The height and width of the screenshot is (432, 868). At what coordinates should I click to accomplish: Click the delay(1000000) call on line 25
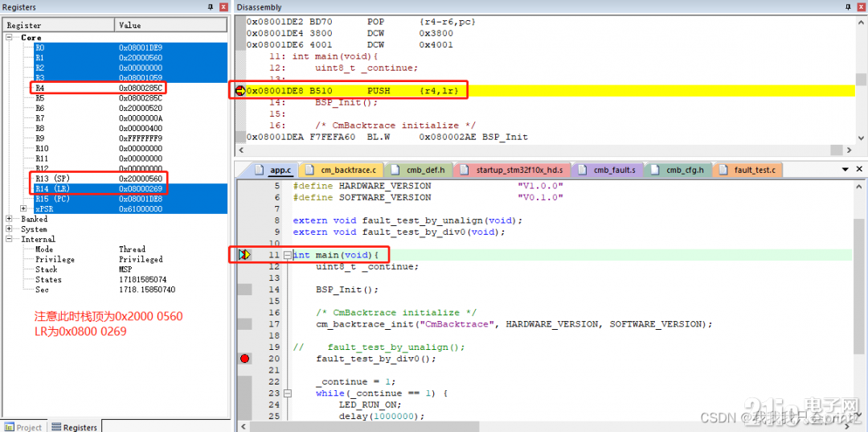[x=382, y=417]
